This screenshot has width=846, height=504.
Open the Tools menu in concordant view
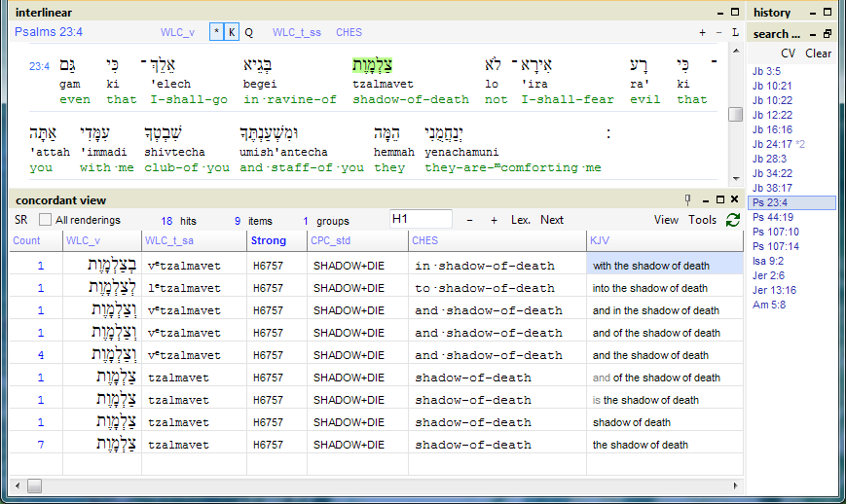pyautogui.click(x=702, y=220)
